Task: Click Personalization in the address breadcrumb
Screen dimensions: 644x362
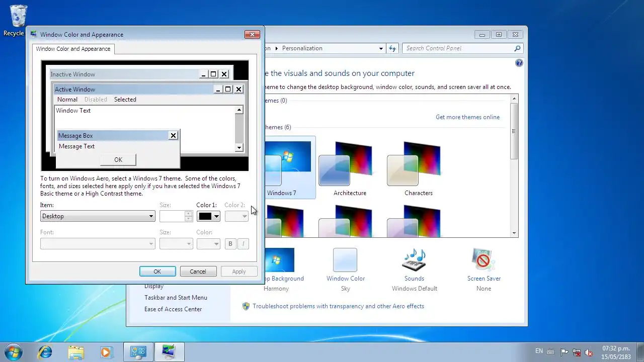Action: click(302, 48)
